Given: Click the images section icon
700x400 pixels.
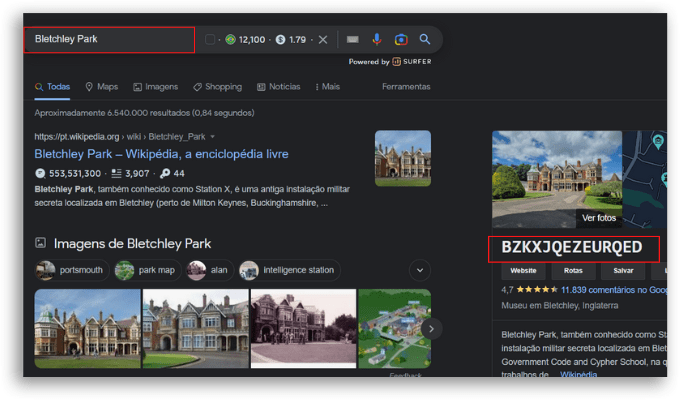Looking at the screenshot, I should tap(41, 243).
